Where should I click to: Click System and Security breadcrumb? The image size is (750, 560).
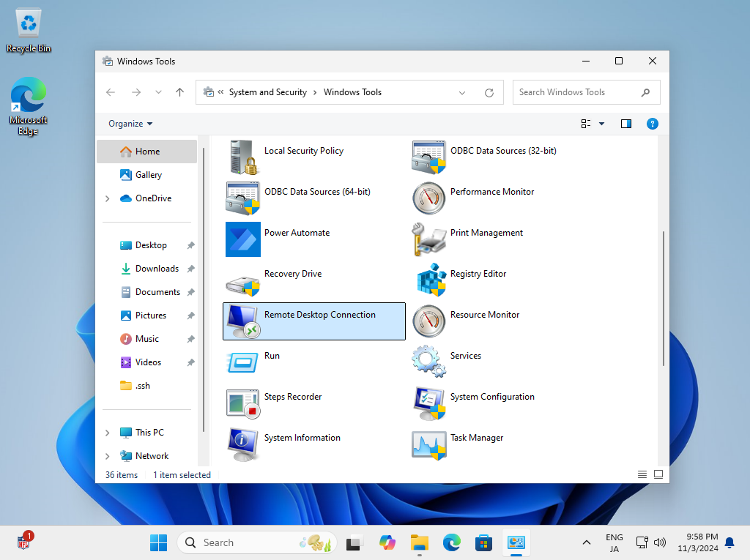click(x=268, y=92)
